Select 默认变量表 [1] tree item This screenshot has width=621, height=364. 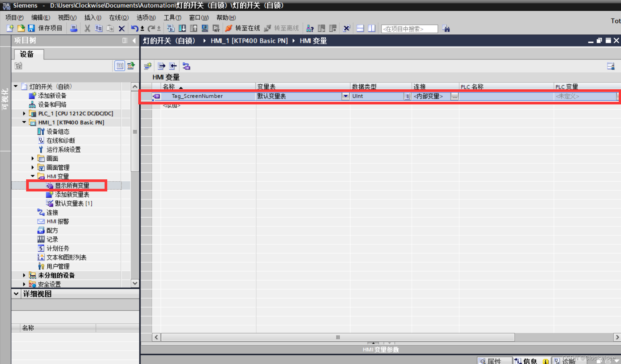[69, 204]
